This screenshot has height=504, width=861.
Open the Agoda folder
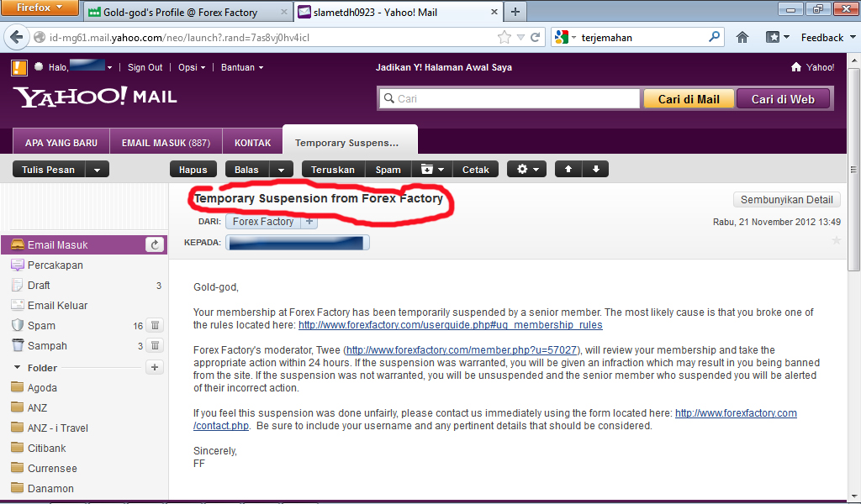pyautogui.click(x=42, y=388)
